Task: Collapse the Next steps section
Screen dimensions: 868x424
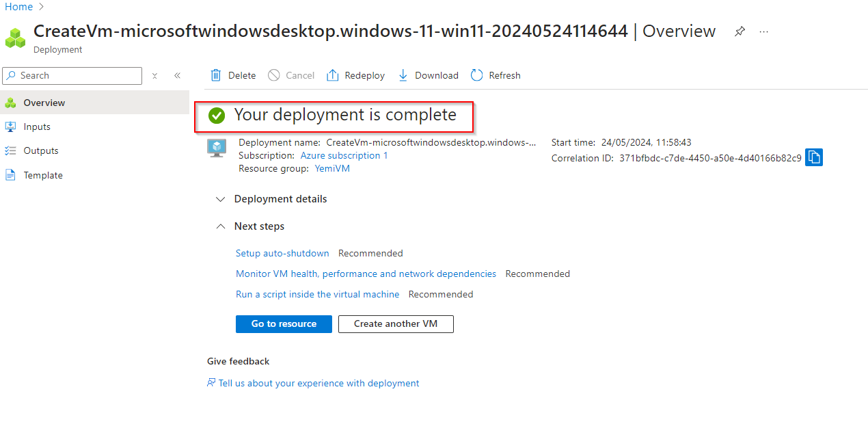Action: point(220,226)
